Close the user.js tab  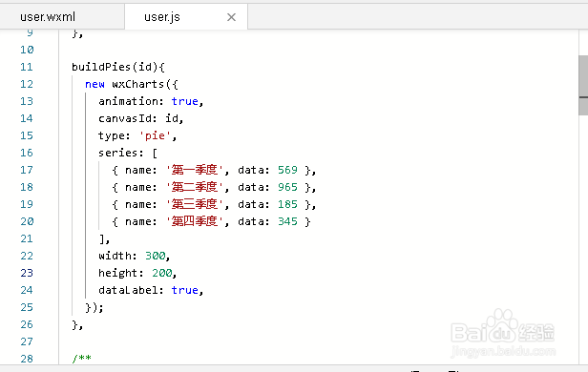pyautogui.click(x=231, y=17)
